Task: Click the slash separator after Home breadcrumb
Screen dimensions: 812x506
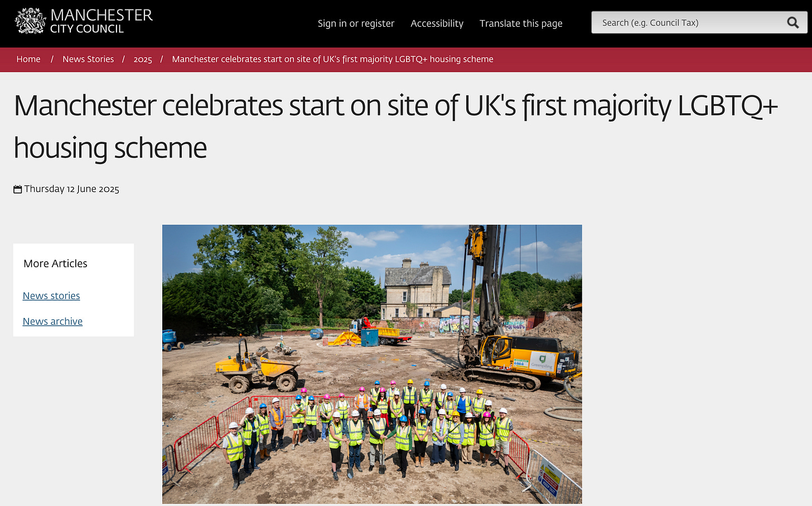Action: click(x=52, y=59)
